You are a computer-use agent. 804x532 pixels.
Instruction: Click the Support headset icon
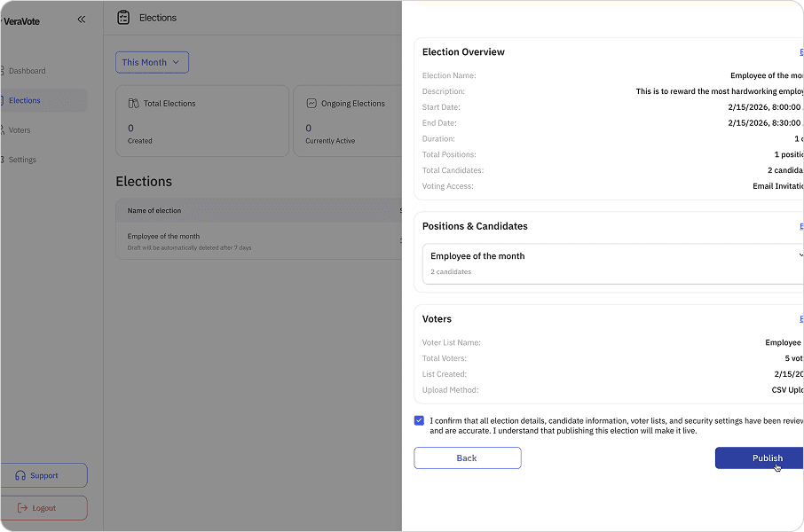click(x=19, y=474)
